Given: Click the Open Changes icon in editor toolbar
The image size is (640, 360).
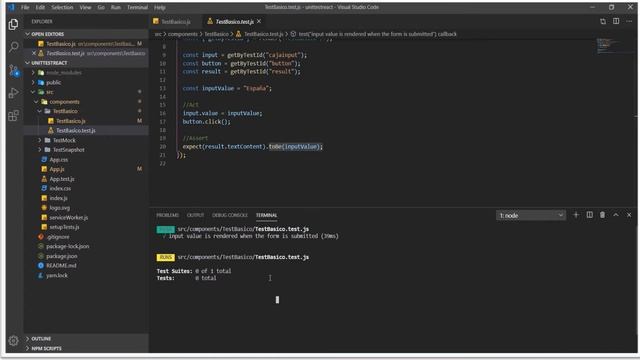Looking at the screenshot, I should click(603, 21).
